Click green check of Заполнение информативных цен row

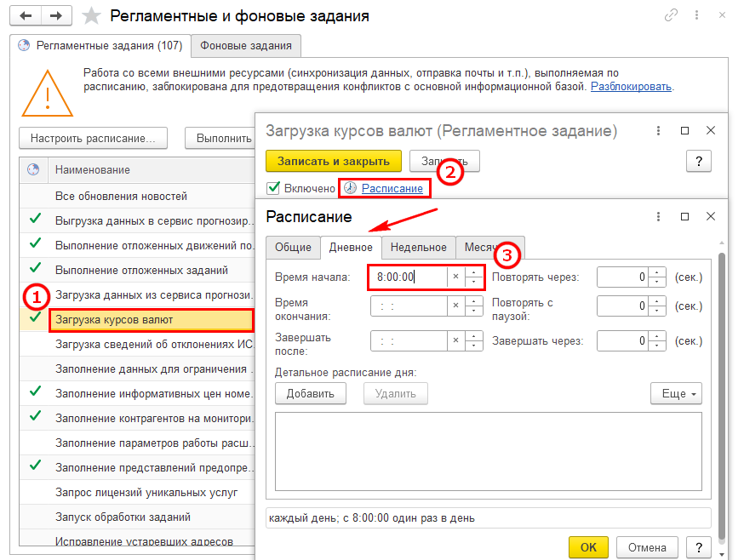[35, 391]
